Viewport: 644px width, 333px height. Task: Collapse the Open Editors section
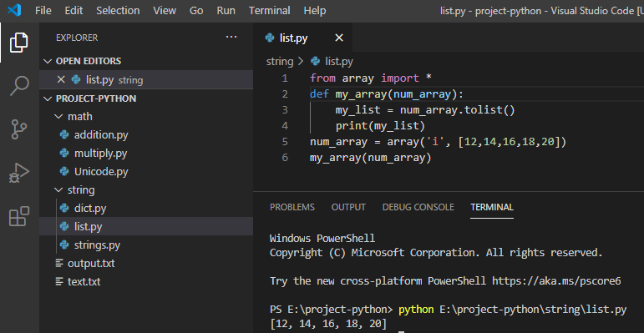point(48,61)
